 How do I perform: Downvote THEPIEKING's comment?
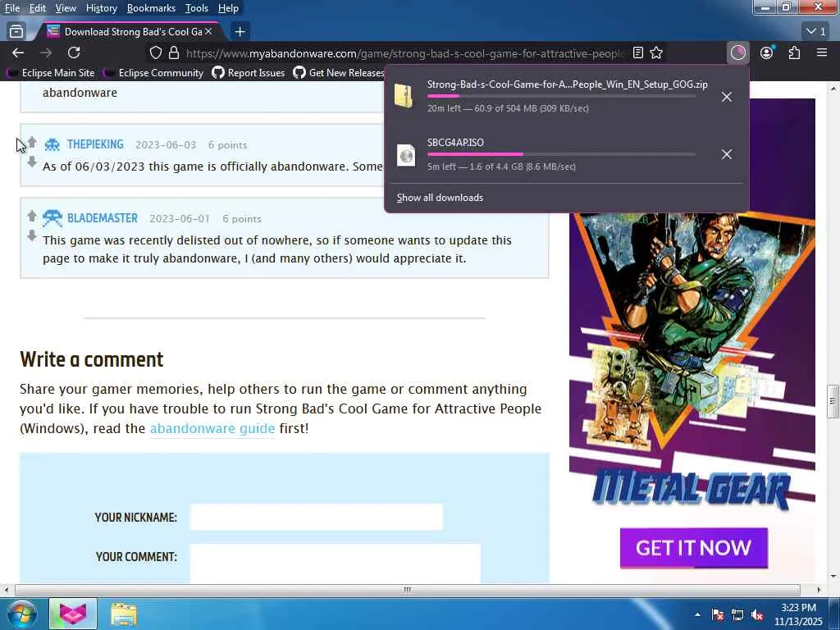(32, 162)
